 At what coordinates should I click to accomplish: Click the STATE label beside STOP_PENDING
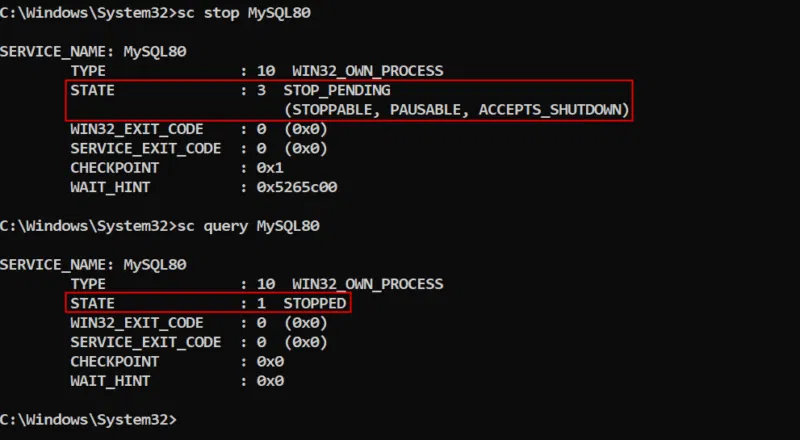click(92, 90)
